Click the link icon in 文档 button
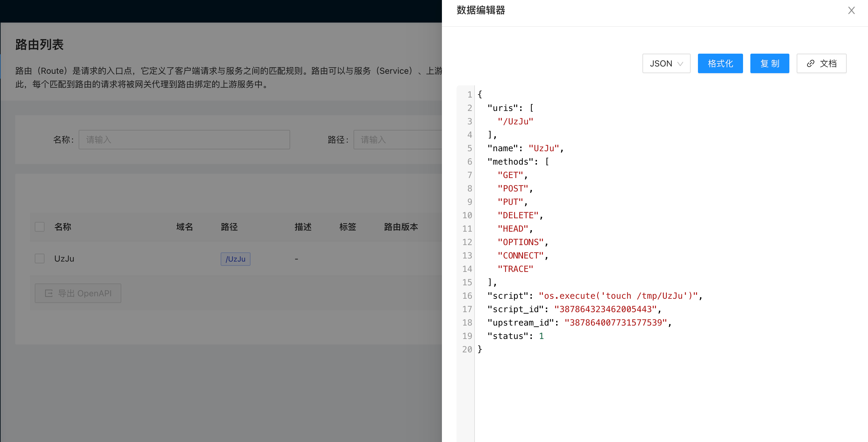This screenshot has width=868, height=442. tap(810, 63)
